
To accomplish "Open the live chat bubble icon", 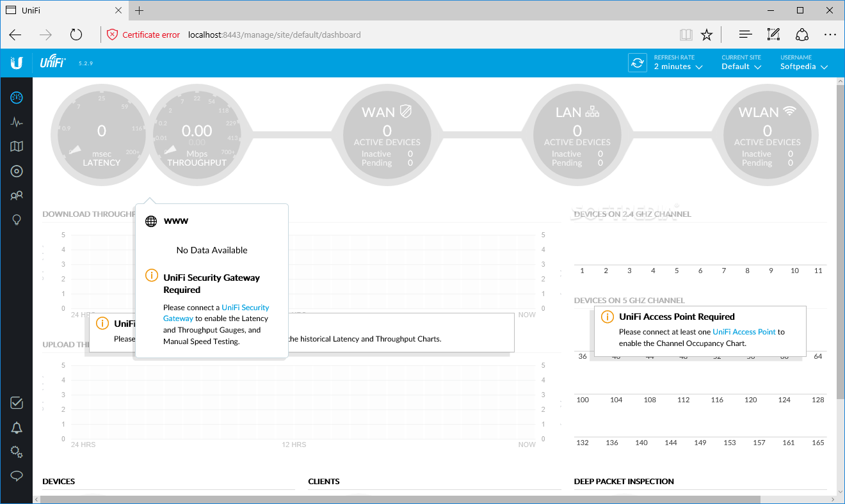I will (17, 476).
